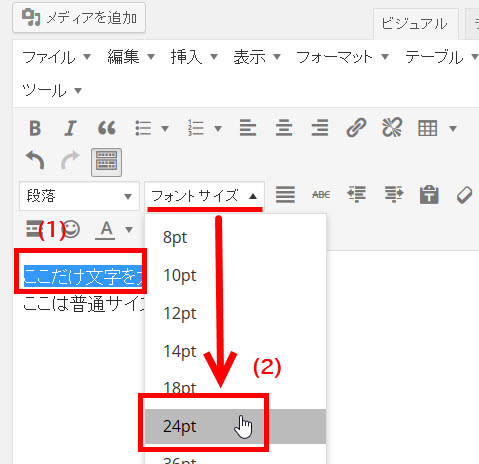This screenshot has width=479, height=464.
Task: Remove link with the unlink icon
Action: click(392, 128)
